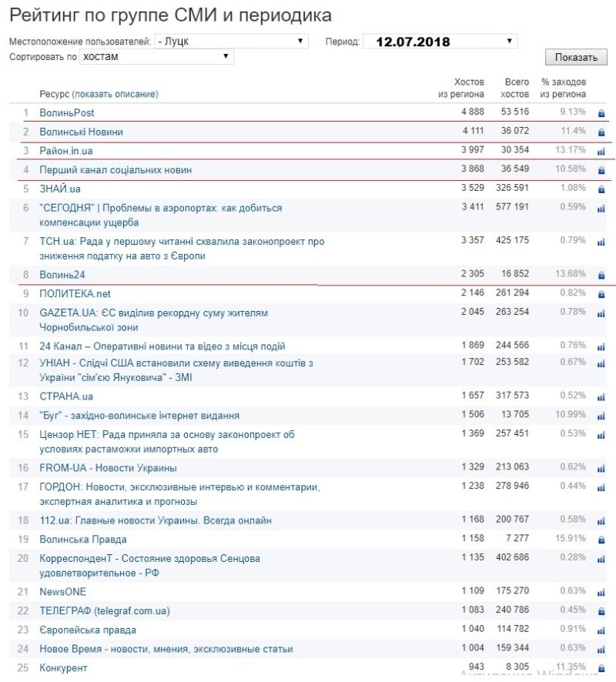Open the statistics chart icon for Район.in.ua
This screenshot has height=682, width=616.
601,152
